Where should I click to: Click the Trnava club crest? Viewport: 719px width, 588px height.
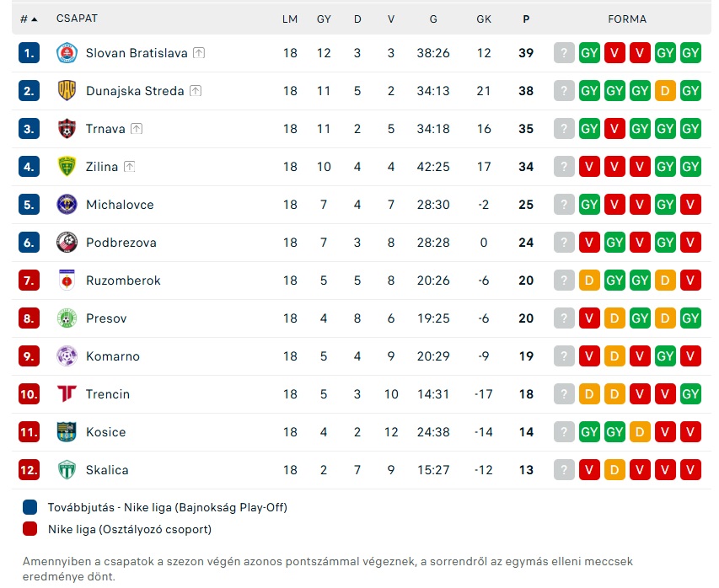[x=67, y=129]
